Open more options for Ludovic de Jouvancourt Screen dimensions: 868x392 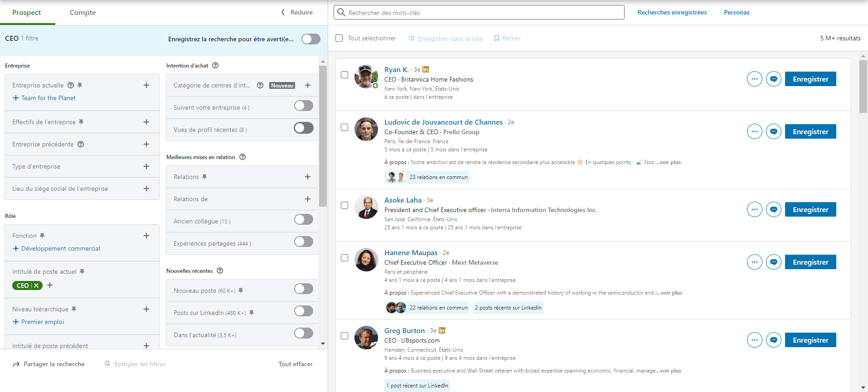tap(754, 131)
